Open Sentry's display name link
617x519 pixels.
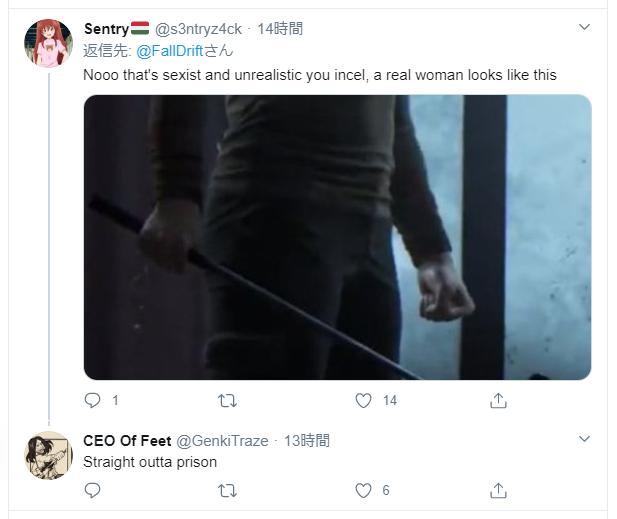pos(106,29)
